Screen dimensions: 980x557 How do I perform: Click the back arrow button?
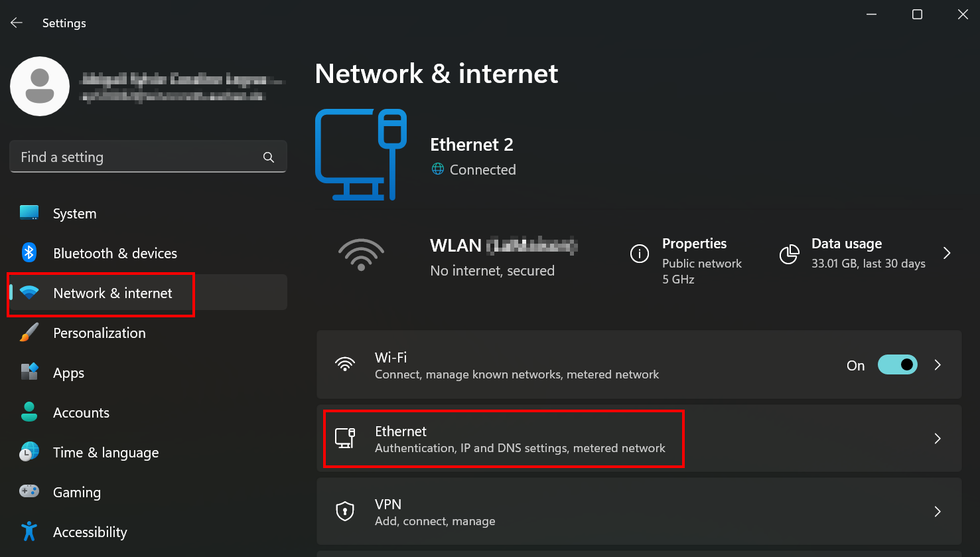point(16,22)
